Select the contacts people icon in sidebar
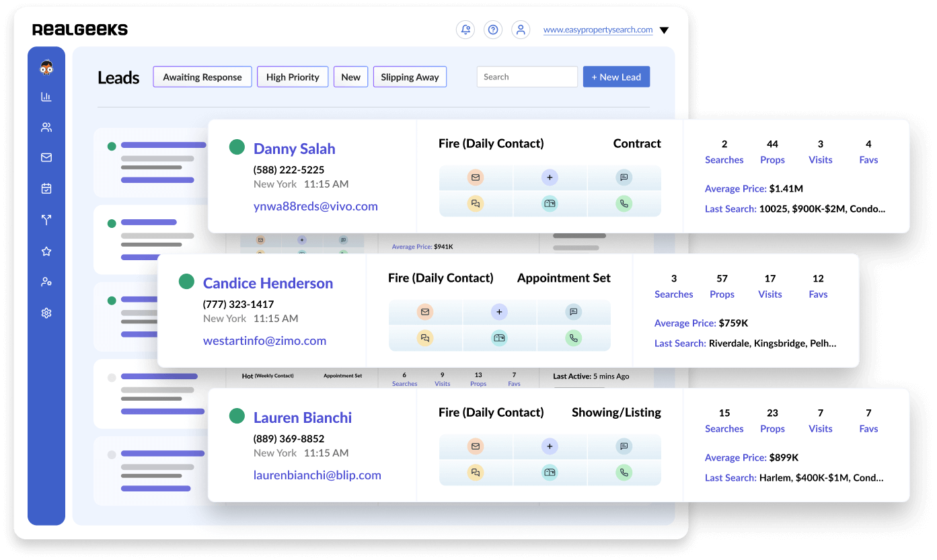 [46, 126]
